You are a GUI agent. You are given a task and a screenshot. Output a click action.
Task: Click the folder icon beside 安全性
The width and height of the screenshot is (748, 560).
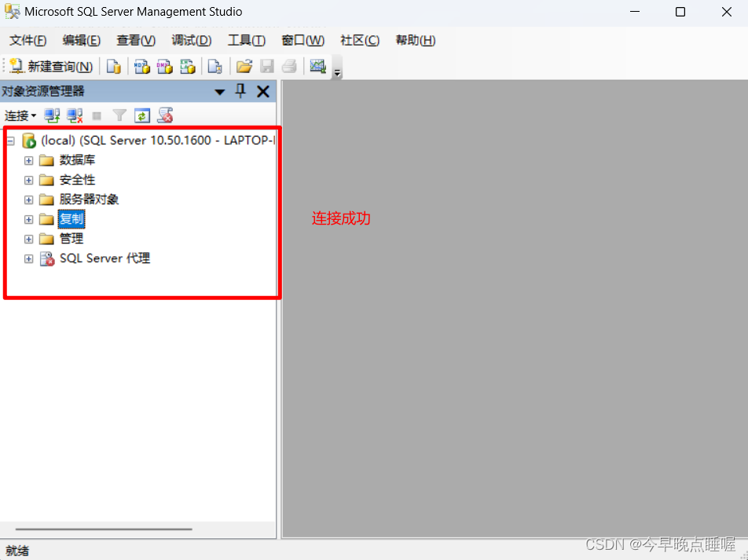tap(46, 181)
